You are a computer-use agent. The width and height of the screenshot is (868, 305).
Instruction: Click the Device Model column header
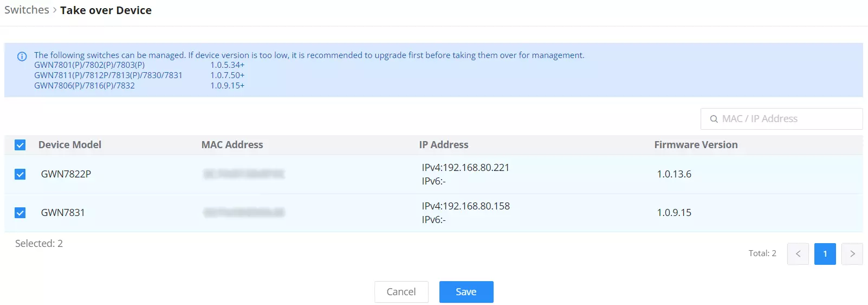(x=70, y=145)
